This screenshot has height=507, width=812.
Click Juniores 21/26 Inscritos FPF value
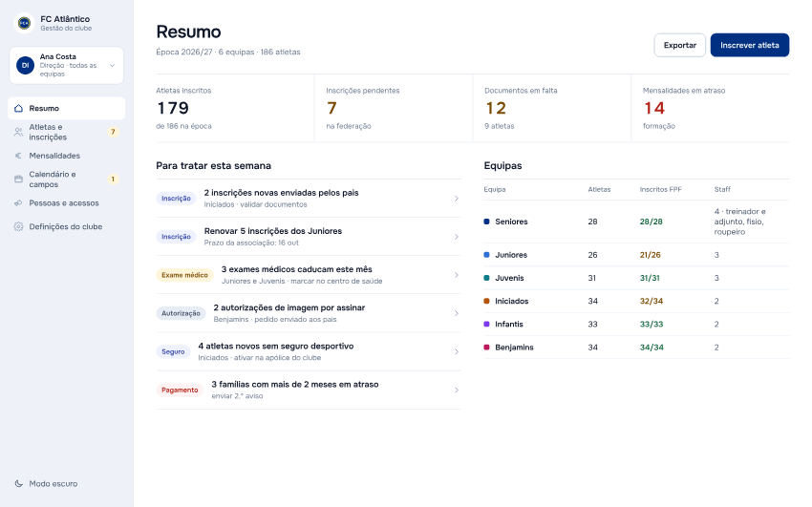tap(650, 255)
